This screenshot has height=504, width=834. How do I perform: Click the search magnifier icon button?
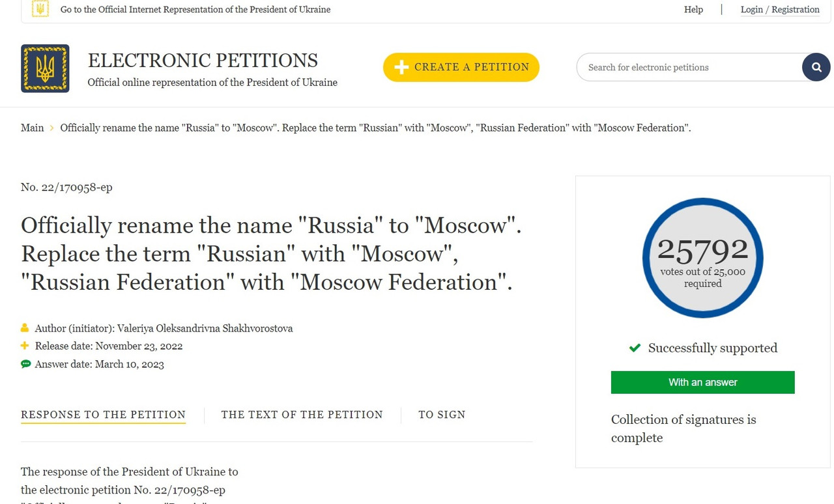coord(816,67)
